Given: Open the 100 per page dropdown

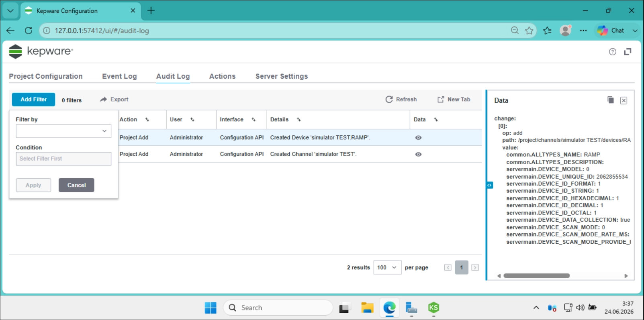Looking at the screenshot, I should (x=387, y=267).
